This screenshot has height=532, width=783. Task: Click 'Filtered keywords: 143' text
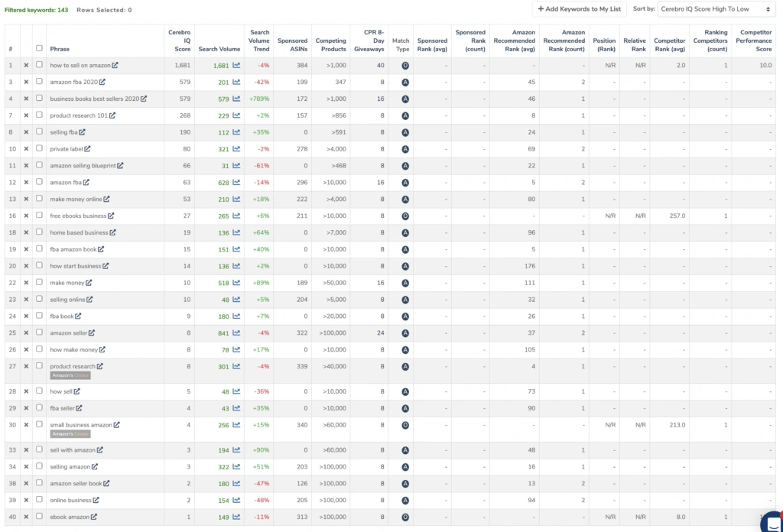pos(37,10)
